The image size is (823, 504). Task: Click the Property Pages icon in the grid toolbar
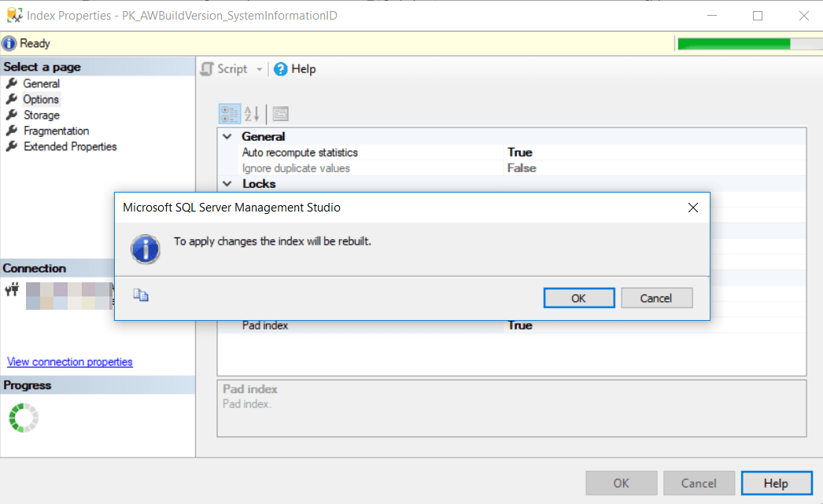[x=280, y=113]
